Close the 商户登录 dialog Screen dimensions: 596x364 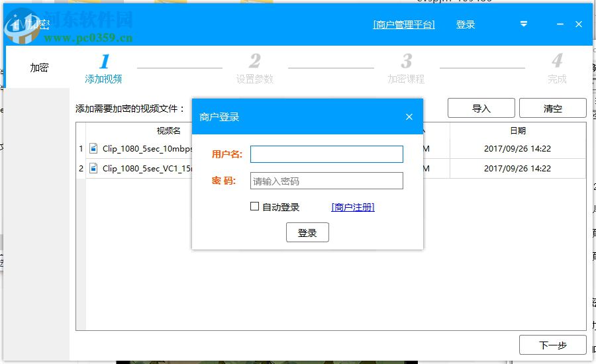pyautogui.click(x=409, y=116)
